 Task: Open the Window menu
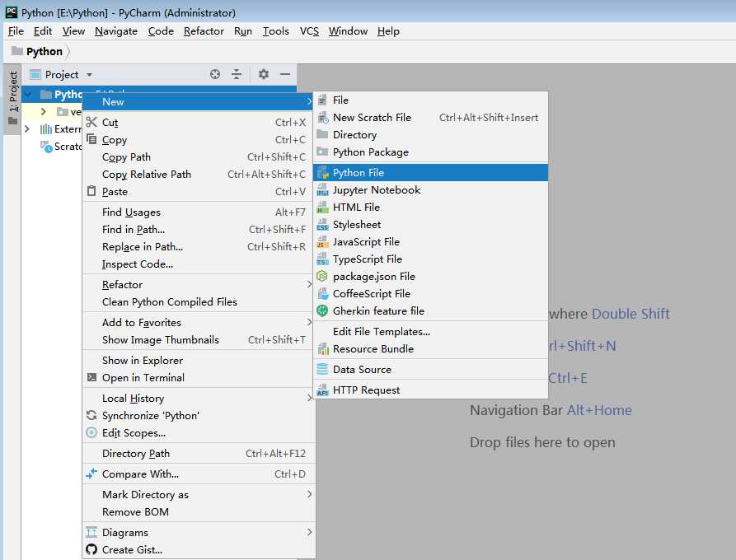348,31
